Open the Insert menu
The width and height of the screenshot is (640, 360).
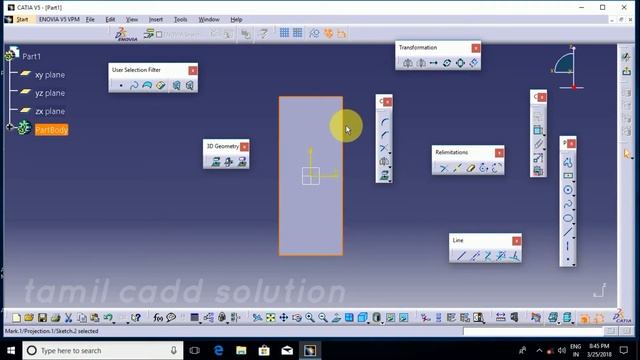click(156, 19)
